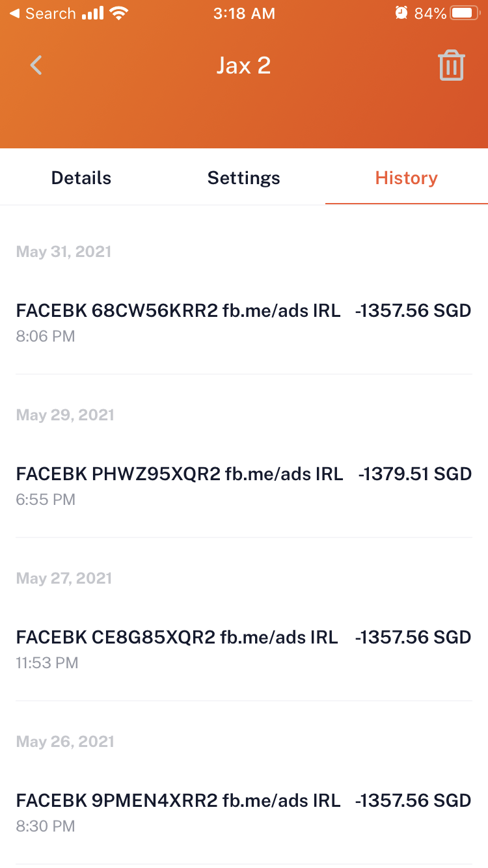Switch to the Details tab
This screenshot has width=488, height=868.
pos(81,178)
